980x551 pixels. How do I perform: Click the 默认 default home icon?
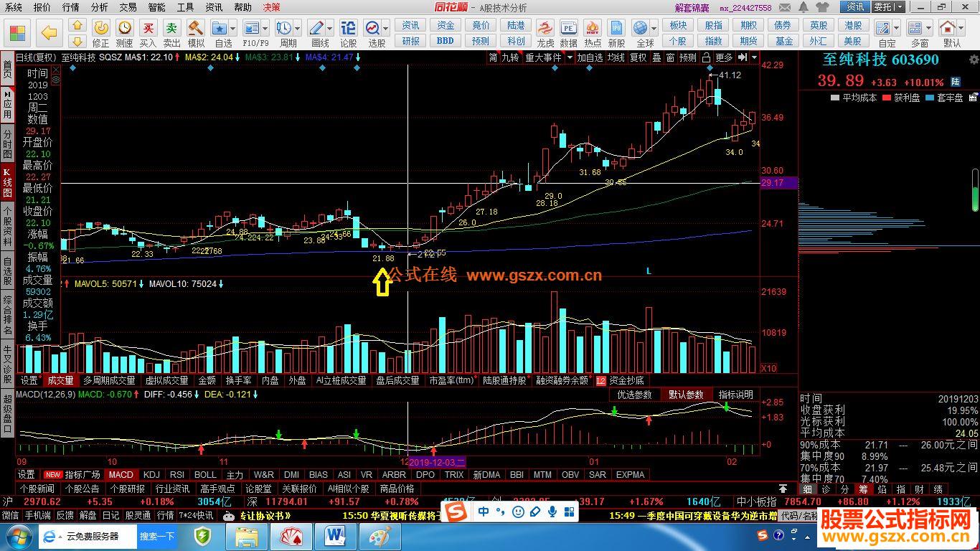[948, 28]
